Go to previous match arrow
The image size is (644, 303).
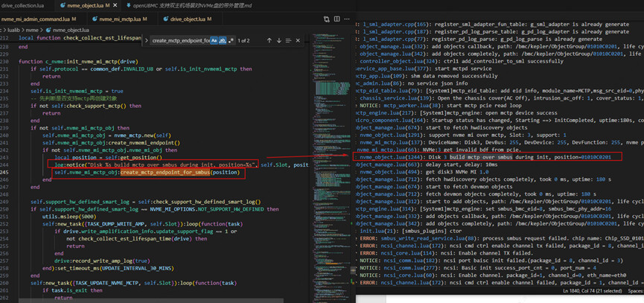pos(269,41)
